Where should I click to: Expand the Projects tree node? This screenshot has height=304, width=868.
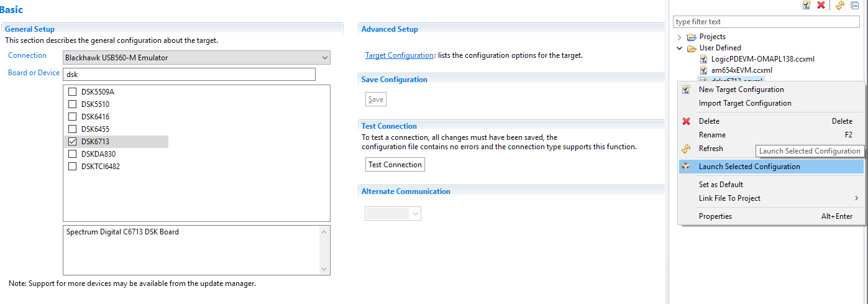tap(680, 37)
